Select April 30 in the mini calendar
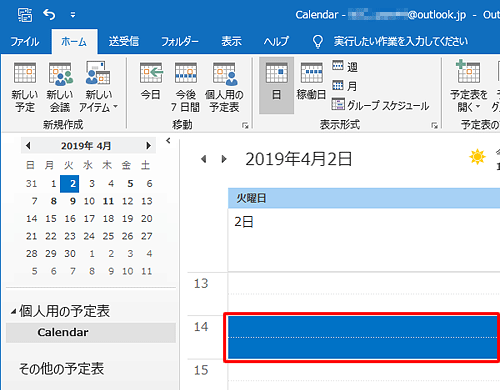The width and height of the screenshot is (500, 390). click(x=70, y=254)
